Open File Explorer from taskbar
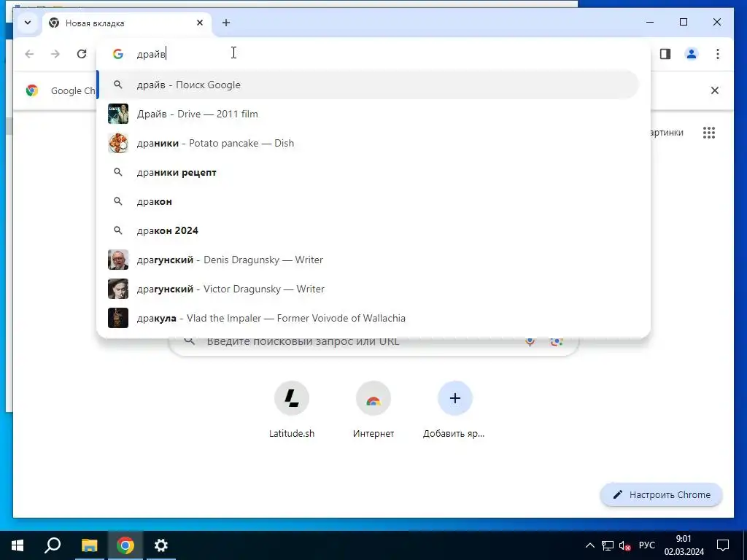The height and width of the screenshot is (560, 747). (x=89, y=545)
